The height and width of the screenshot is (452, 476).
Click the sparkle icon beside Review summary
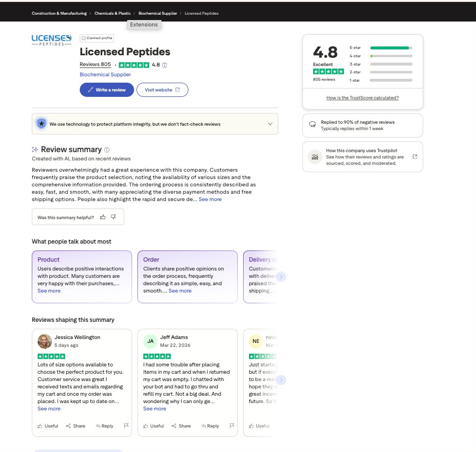point(35,149)
